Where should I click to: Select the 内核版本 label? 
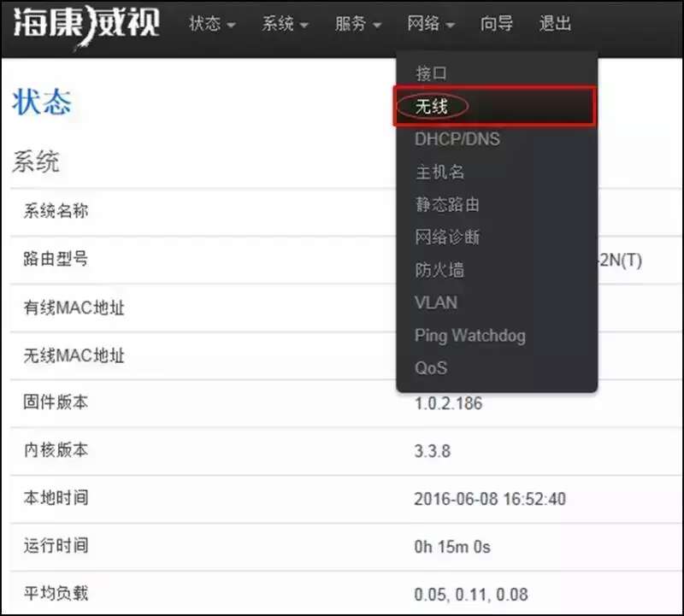[x=56, y=450]
